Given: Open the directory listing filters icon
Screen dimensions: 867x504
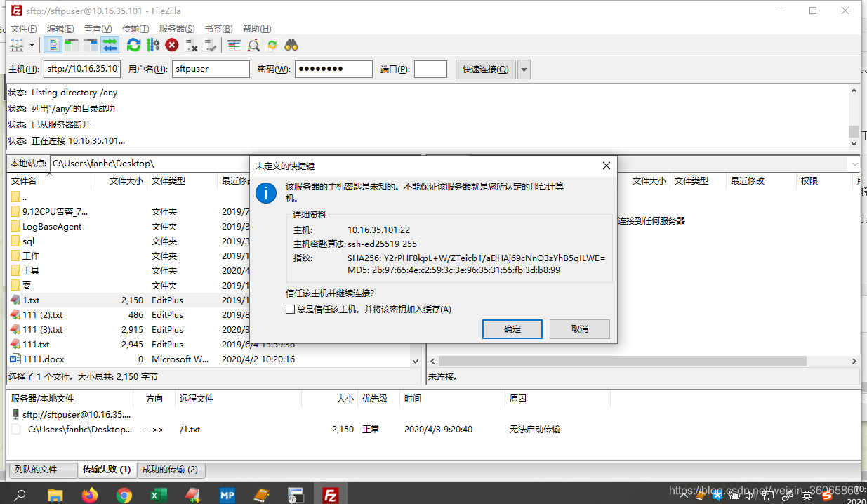Looking at the screenshot, I should [234, 45].
